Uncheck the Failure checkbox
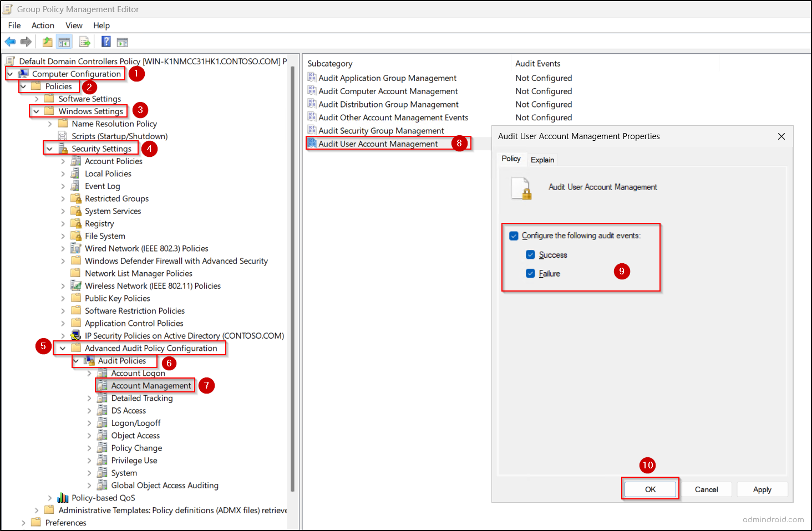Screen dimensions: 812x531 530,273
